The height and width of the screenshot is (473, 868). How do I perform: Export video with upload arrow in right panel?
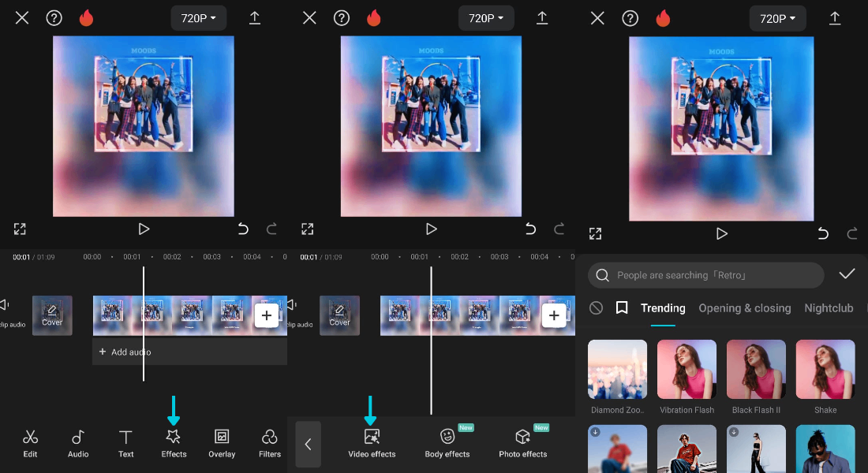834,18
